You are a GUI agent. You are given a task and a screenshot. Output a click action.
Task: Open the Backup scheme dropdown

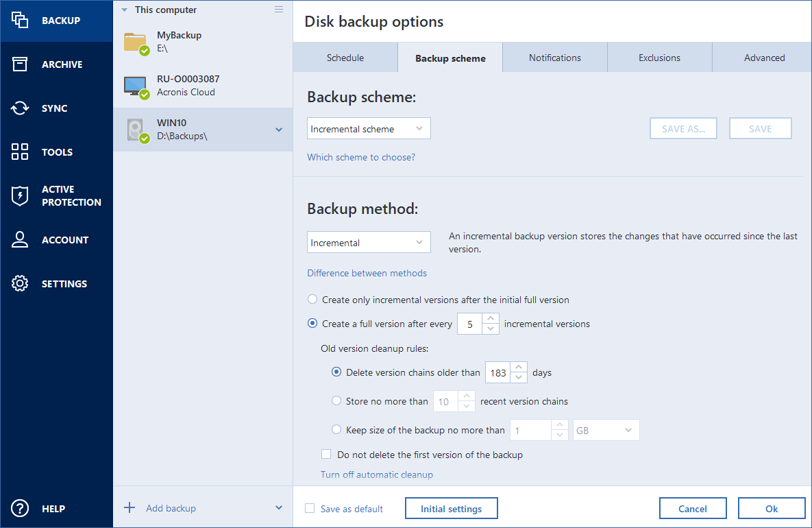click(369, 128)
